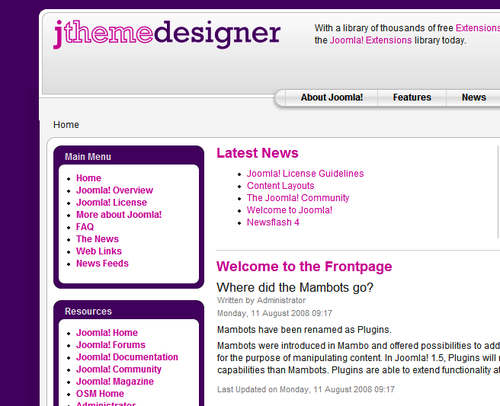Viewport: 500px width, 406px height.
Task: Click the Home breadcrumb
Action: [66, 125]
